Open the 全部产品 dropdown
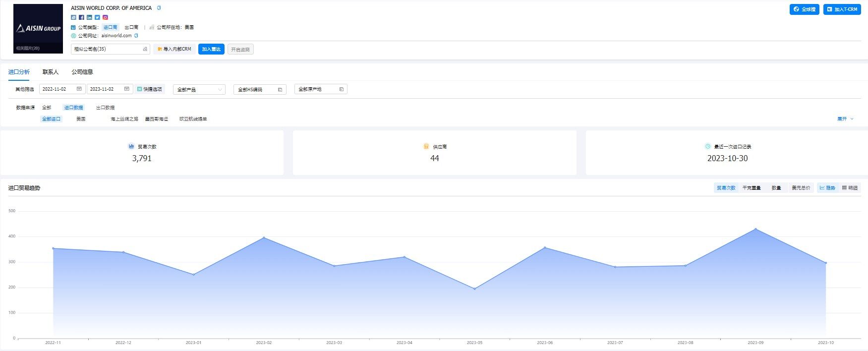The height and width of the screenshot is (351, 868). 199,90
